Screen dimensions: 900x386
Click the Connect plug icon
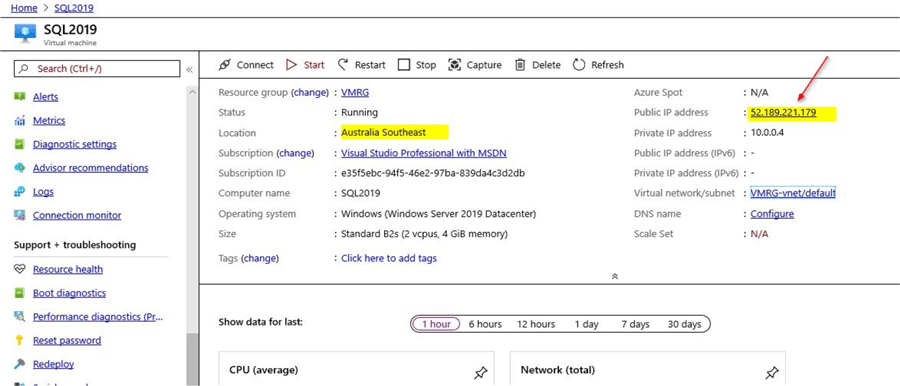(x=224, y=65)
